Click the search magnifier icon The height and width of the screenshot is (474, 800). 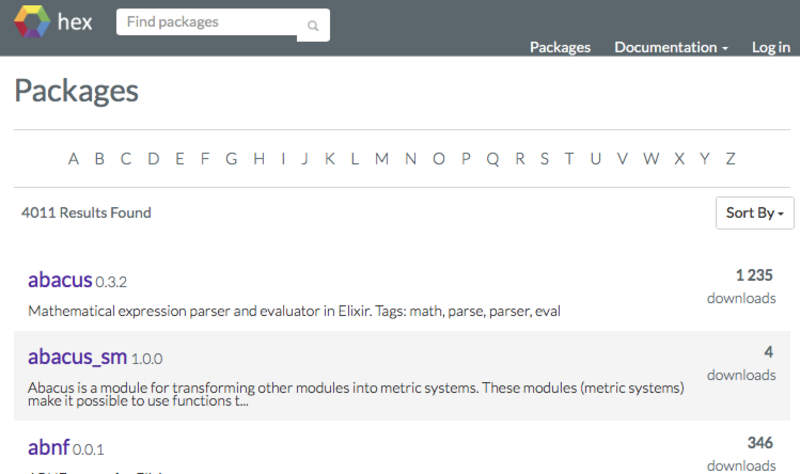point(313,26)
